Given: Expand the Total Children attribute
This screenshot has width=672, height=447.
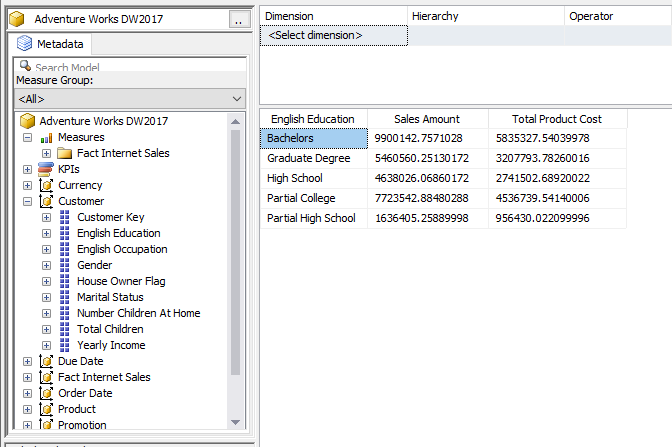Looking at the screenshot, I should (x=46, y=330).
